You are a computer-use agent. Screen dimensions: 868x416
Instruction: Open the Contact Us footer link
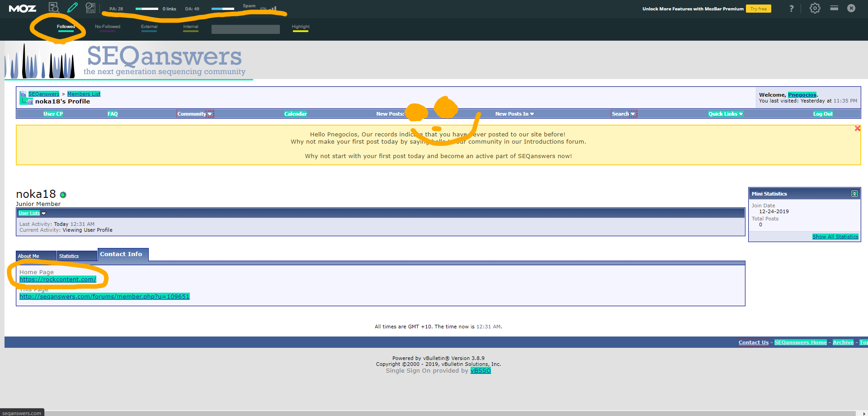pyautogui.click(x=754, y=342)
